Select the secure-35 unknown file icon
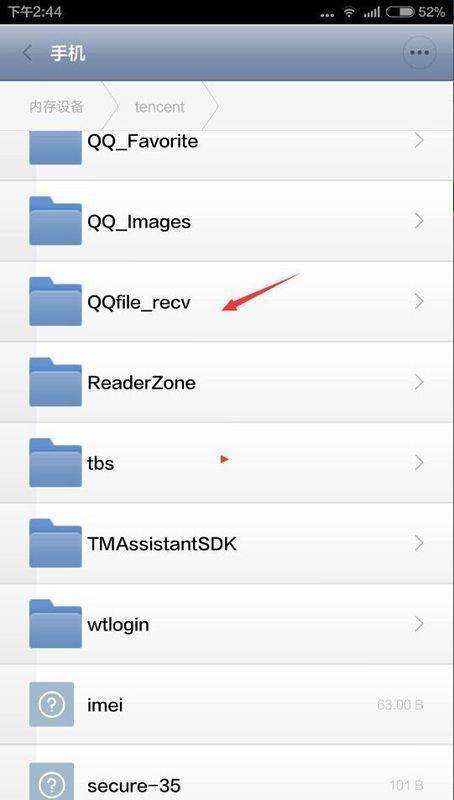Viewport: 454px width, 800px height. (x=52, y=783)
